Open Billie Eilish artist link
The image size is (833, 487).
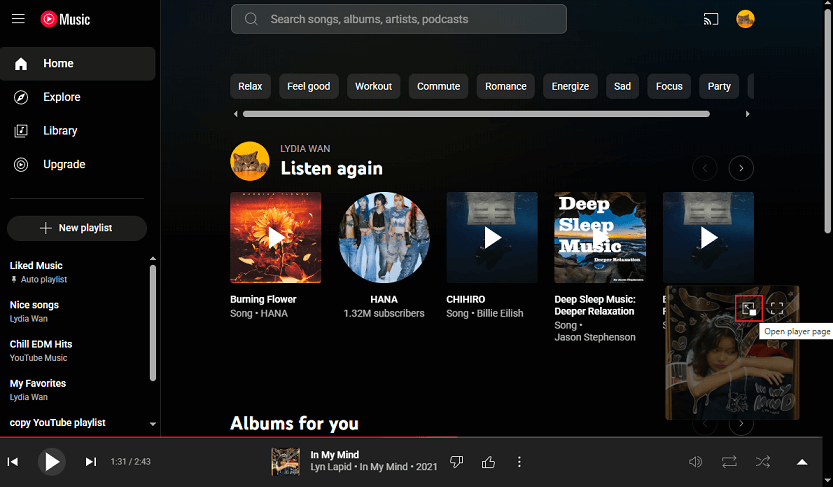(x=500, y=313)
